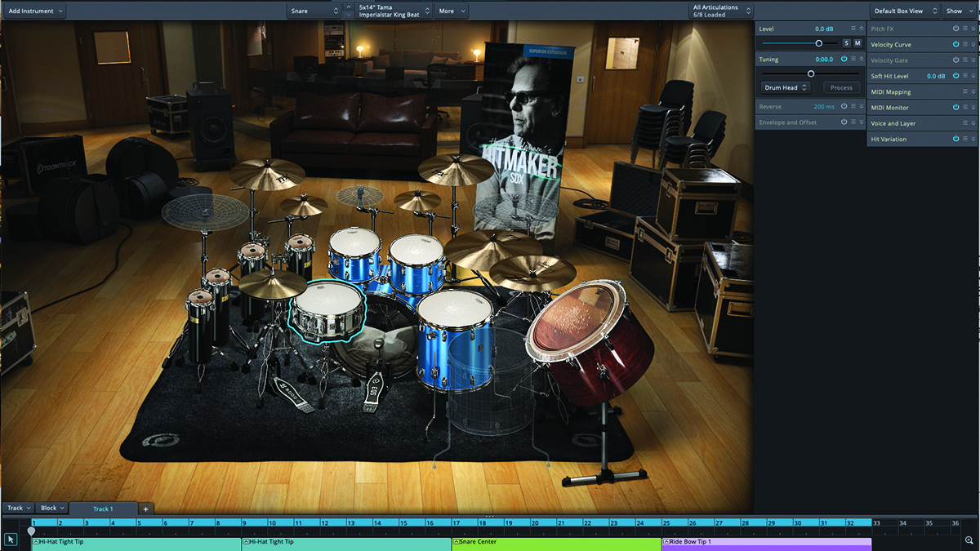Select the hi-hat cymbal beside the snare
Image resolution: width=980 pixels, height=551 pixels.
pos(272,284)
